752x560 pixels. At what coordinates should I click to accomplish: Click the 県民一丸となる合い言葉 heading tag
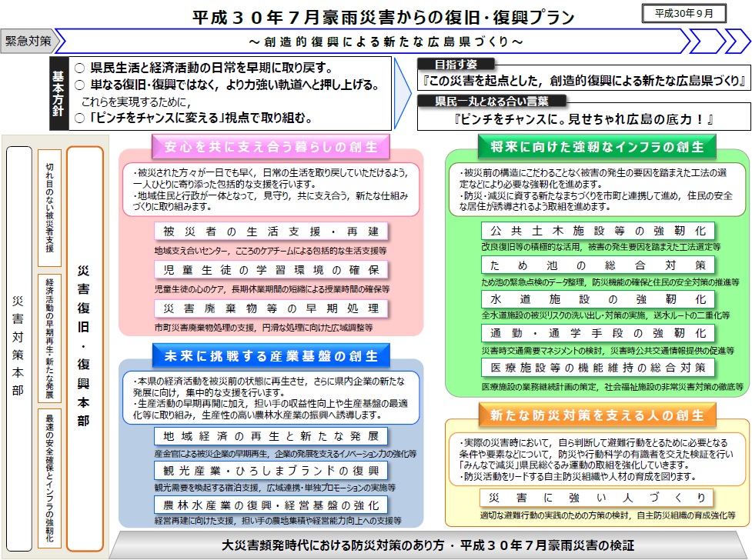[x=492, y=101]
